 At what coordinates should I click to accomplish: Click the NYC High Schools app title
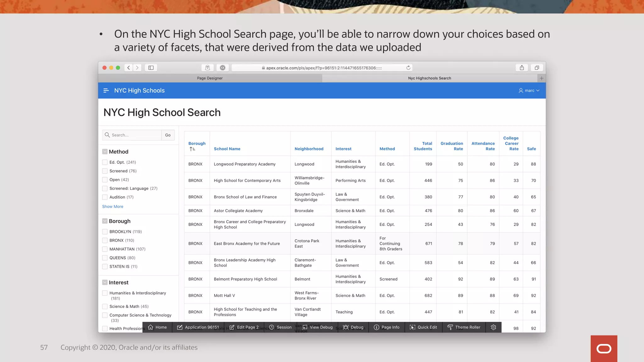tap(139, 90)
